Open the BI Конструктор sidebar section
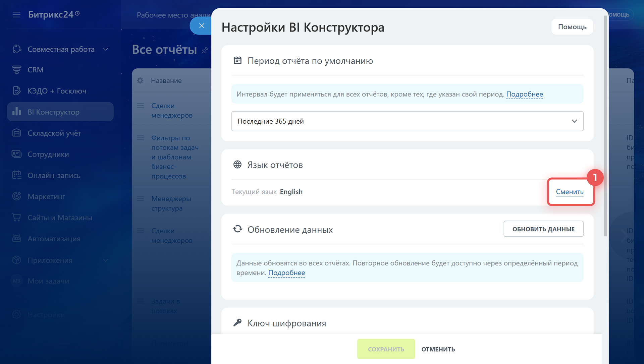The image size is (644, 364). pyautogui.click(x=60, y=112)
